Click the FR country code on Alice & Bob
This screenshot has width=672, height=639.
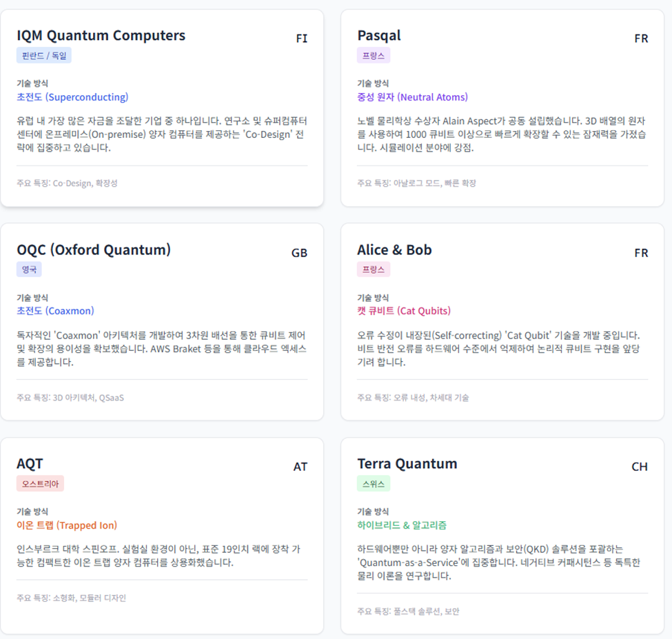coord(641,253)
